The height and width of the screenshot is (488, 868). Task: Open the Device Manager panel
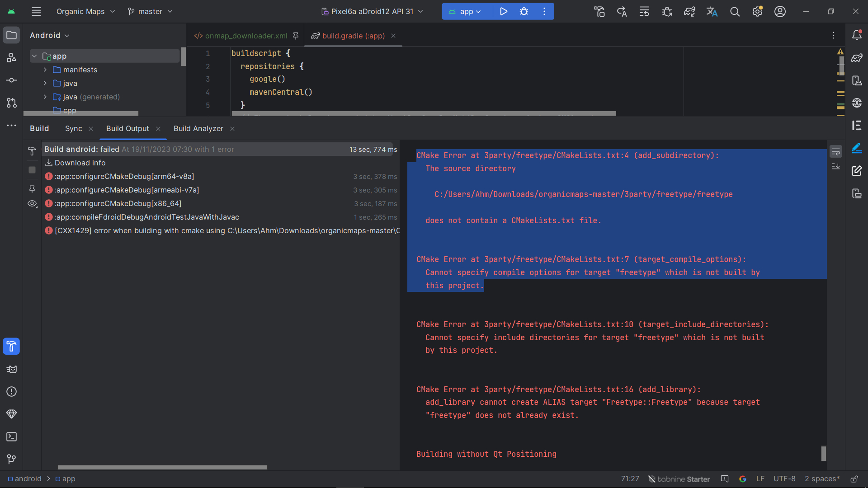pyautogui.click(x=858, y=80)
